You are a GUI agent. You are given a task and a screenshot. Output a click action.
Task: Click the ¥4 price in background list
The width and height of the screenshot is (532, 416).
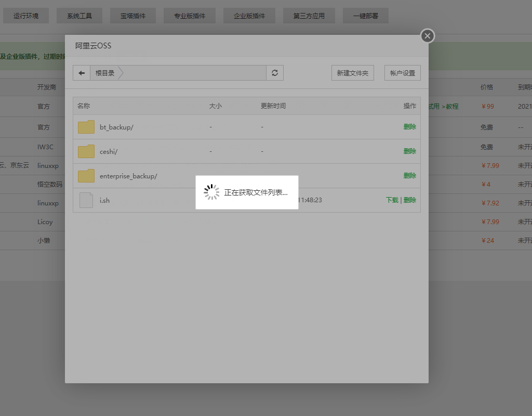tap(486, 185)
